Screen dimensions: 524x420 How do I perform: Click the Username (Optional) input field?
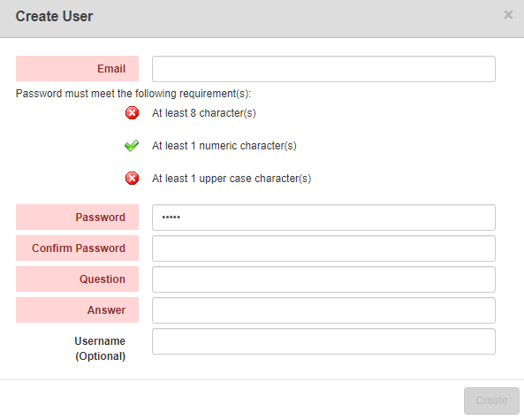point(323,341)
